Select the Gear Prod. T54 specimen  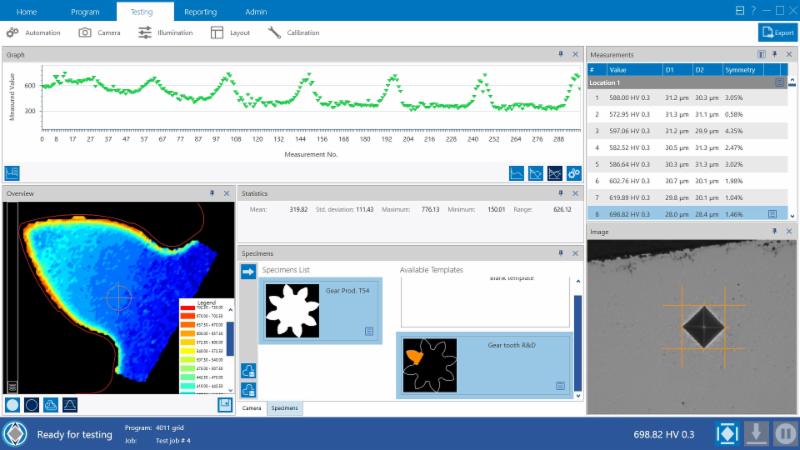click(x=320, y=311)
